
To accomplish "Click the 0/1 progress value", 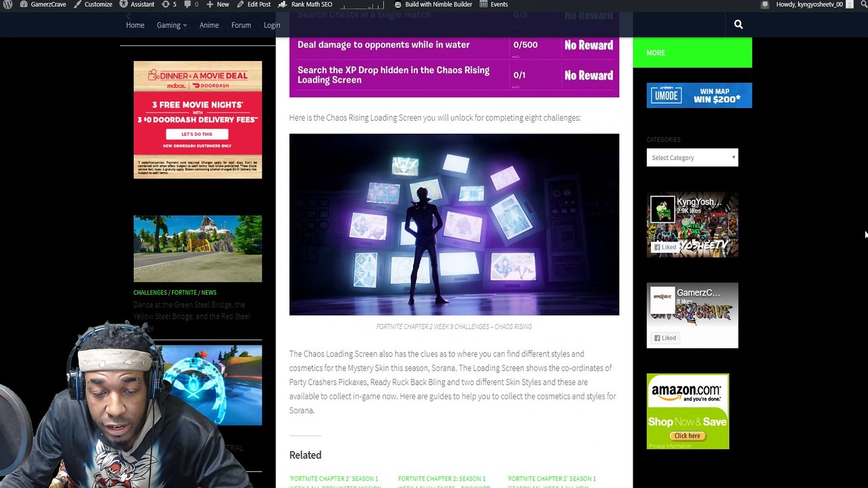I will click(x=519, y=75).
